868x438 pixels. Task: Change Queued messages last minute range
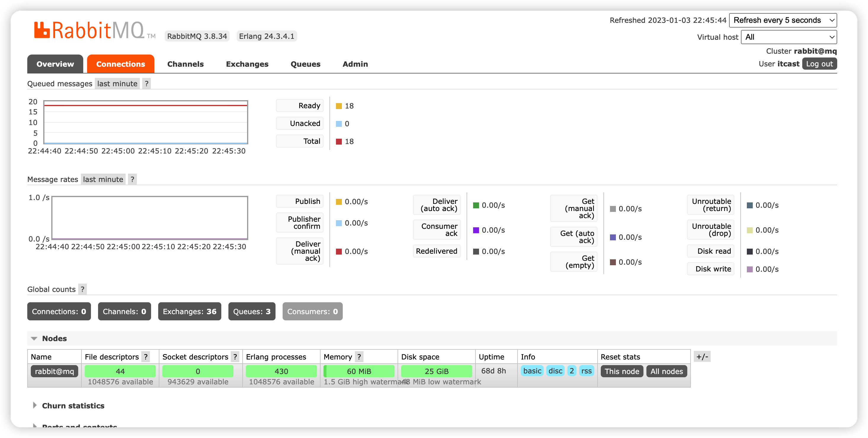click(x=117, y=84)
